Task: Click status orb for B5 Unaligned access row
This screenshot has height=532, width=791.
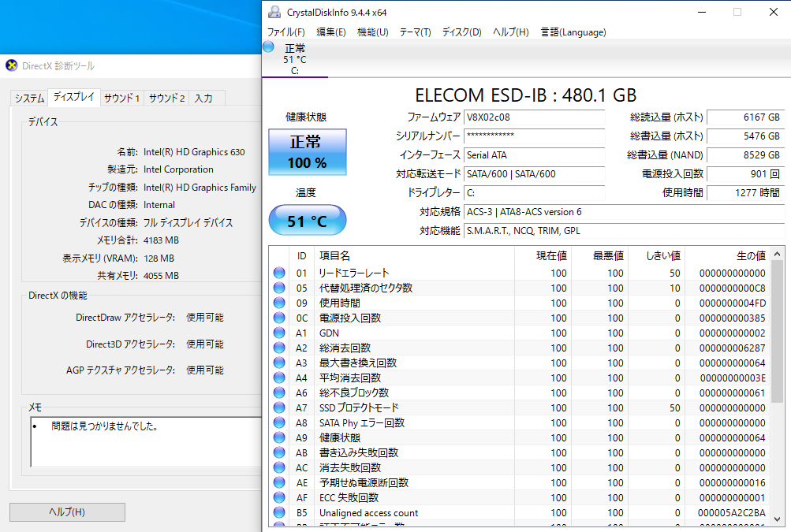Action: [x=279, y=513]
